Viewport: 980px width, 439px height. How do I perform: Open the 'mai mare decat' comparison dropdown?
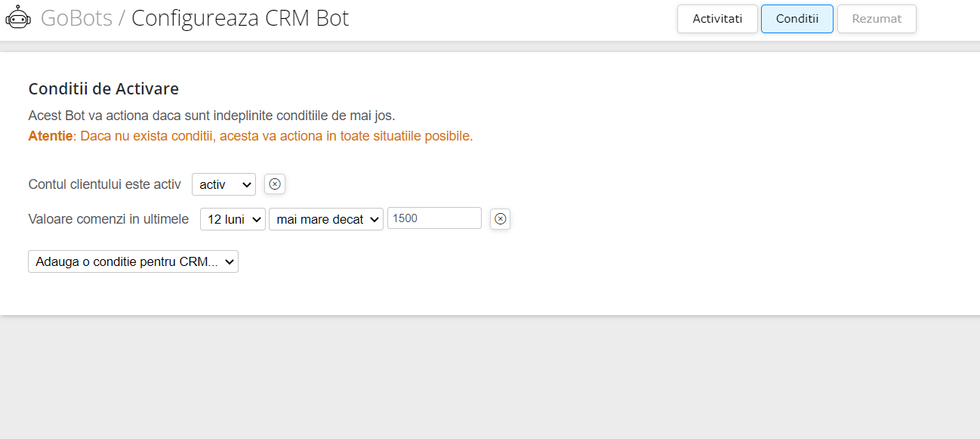(326, 219)
